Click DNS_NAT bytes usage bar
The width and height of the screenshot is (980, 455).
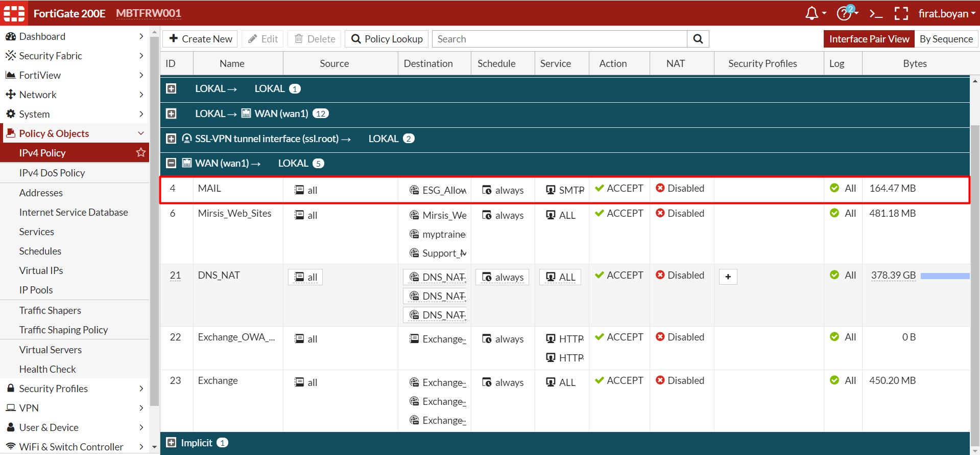(x=945, y=276)
